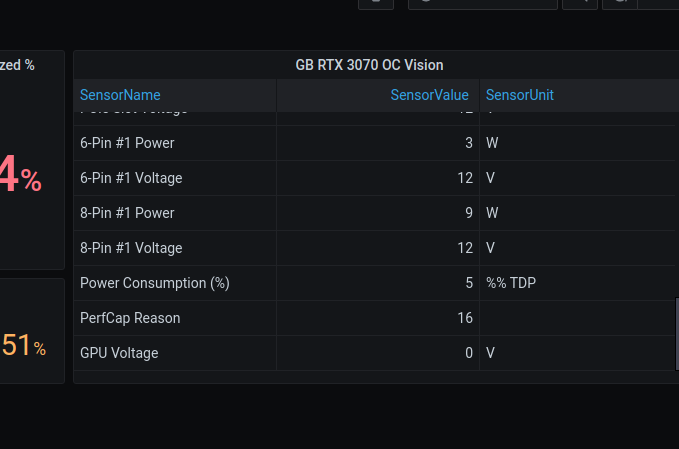Screen dimensions: 679x449
Task: Sort table by SensorUnit column
Action: pos(520,95)
